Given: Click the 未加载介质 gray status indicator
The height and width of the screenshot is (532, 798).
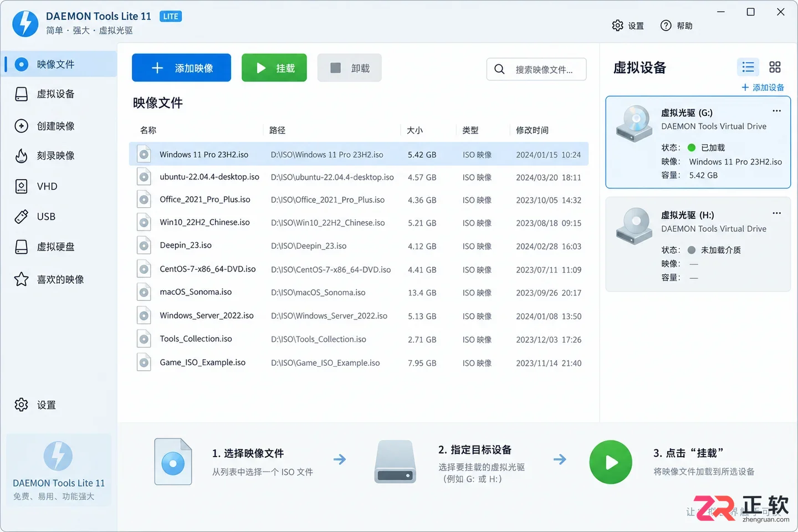Looking at the screenshot, I should (x=692, y=250).
